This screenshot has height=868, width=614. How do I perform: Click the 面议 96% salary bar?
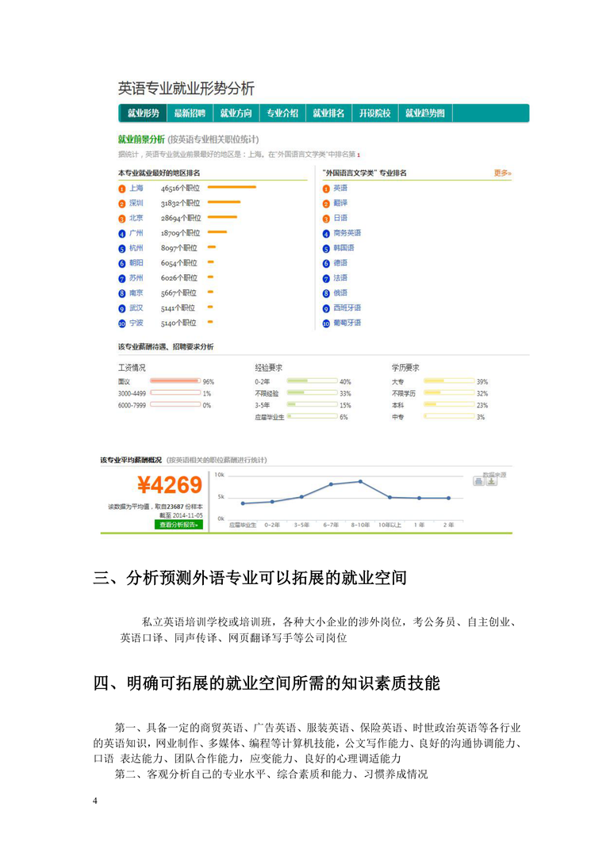(x=175, y=380)
